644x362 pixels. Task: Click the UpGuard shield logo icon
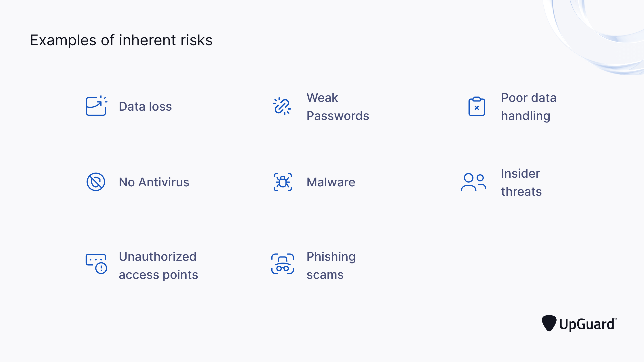(x=549, y=323)
